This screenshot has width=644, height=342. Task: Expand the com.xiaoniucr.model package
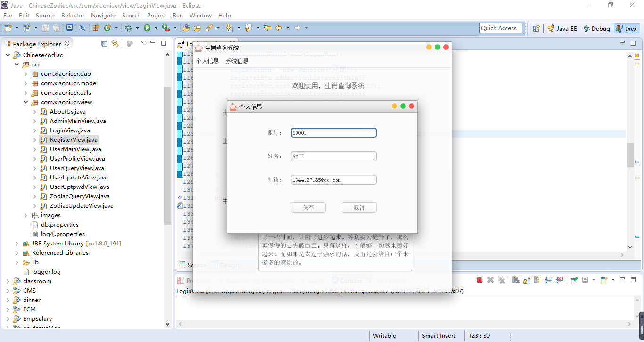tap(25, 83)
